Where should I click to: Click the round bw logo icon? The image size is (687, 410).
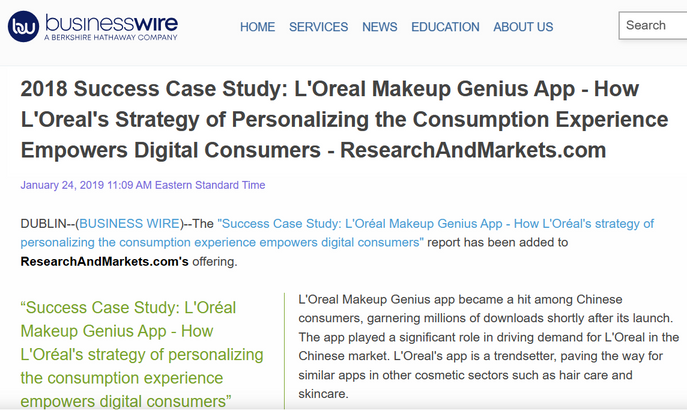coord(23,26)
